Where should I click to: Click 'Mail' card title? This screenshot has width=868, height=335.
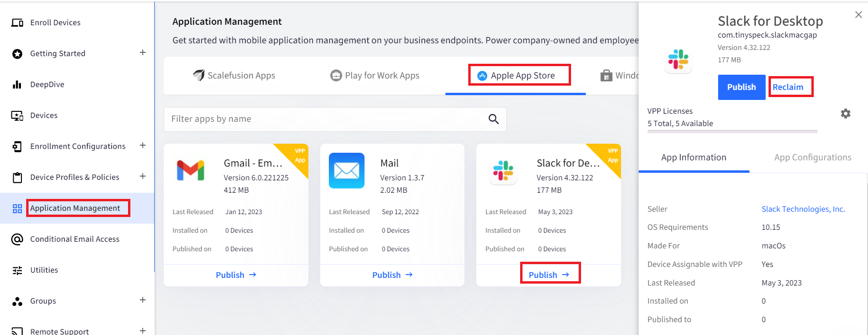(389, 163)
